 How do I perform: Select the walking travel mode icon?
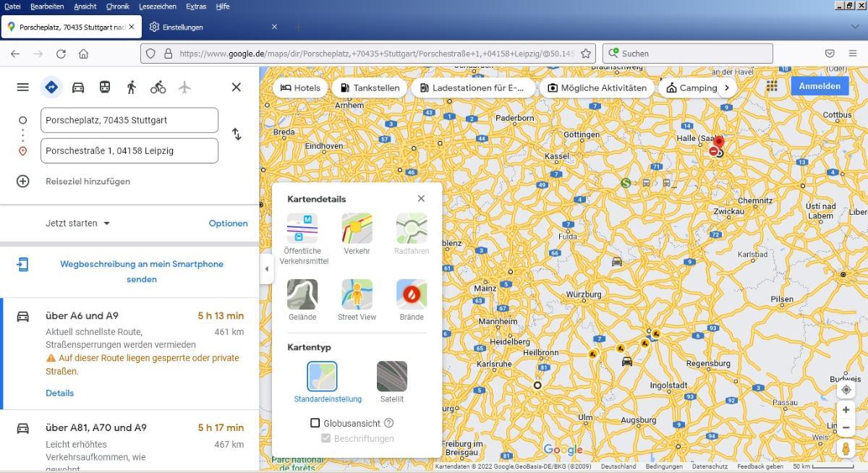tap(131, 88)
